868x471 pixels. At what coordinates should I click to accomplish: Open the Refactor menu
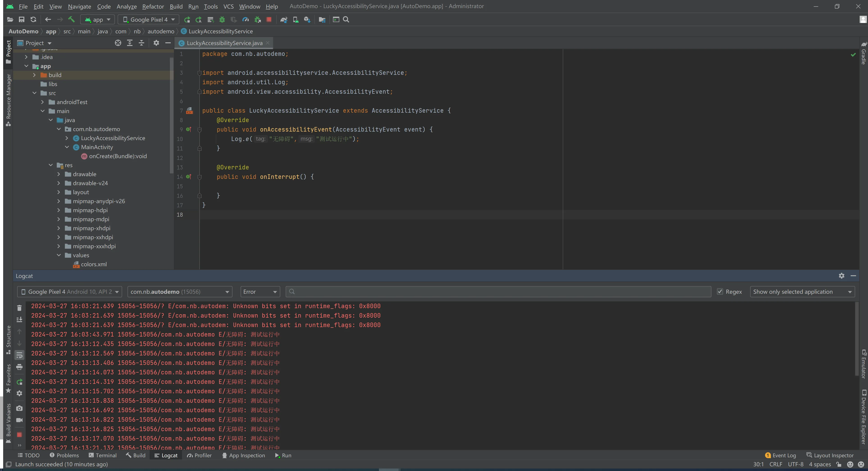pyautogui.click(x=153, y=6)
